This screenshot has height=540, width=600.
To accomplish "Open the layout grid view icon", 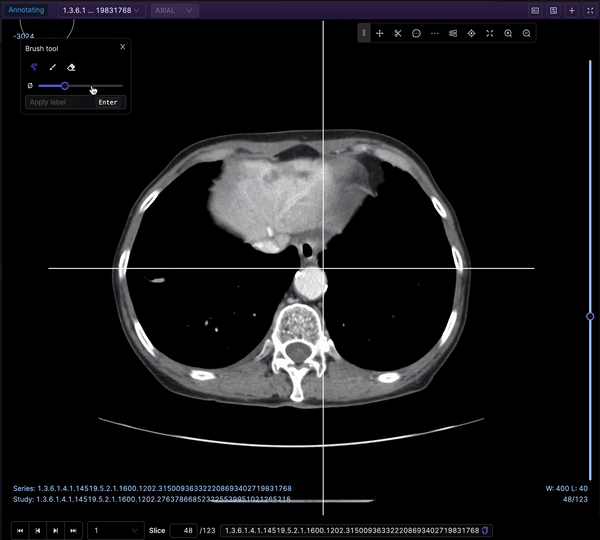I will tap(453, 33).
